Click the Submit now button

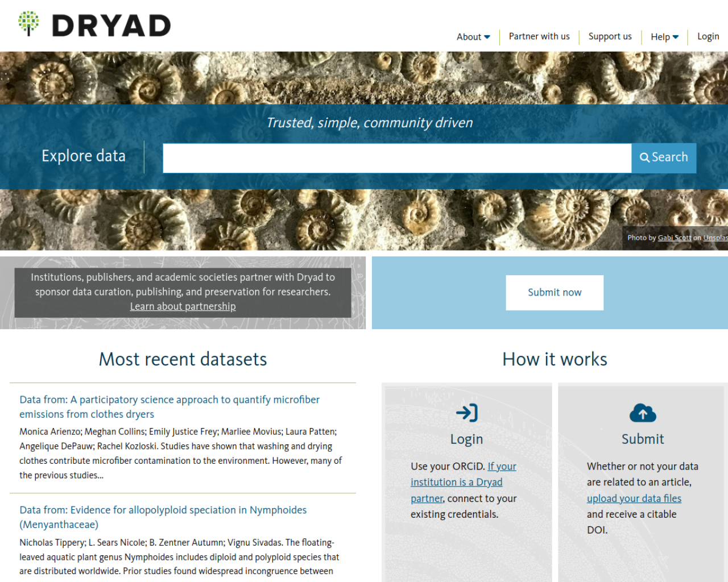tap(555, 293)
